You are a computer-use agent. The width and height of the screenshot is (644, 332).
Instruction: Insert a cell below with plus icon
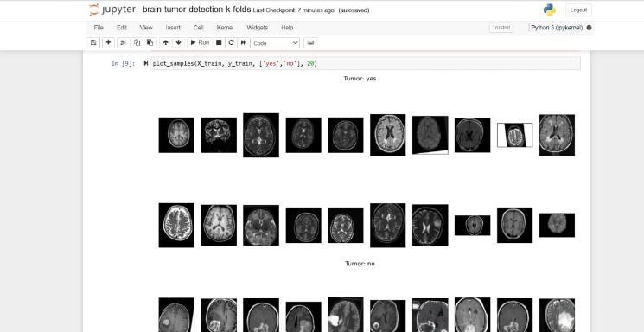tap(108, 42)
